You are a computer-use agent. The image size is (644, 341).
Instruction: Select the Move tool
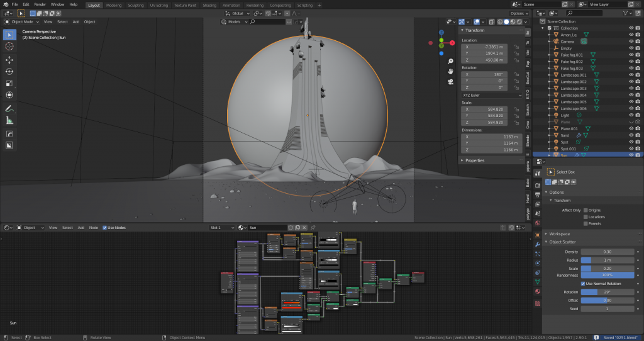[x=9, y=60]
